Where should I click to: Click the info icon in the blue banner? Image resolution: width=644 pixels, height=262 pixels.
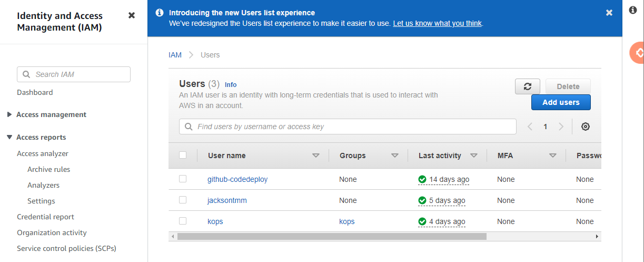(x=160, y=13)
